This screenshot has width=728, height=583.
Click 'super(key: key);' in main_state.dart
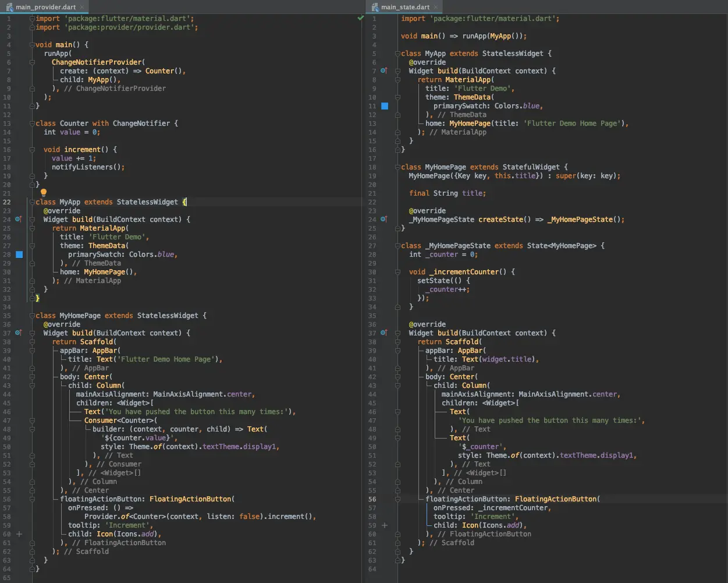[588, 176]
